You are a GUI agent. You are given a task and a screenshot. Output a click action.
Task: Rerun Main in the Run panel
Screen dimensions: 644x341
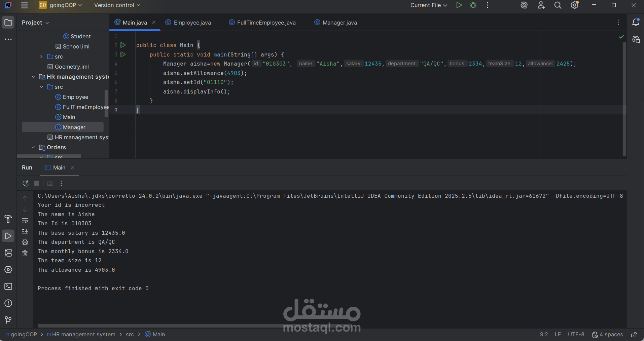25,183
